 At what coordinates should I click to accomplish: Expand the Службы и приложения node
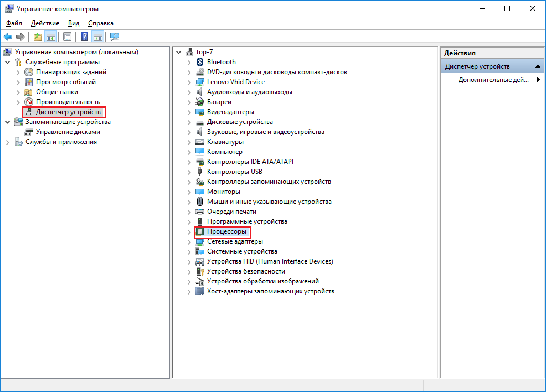click(x=7, y=142)
